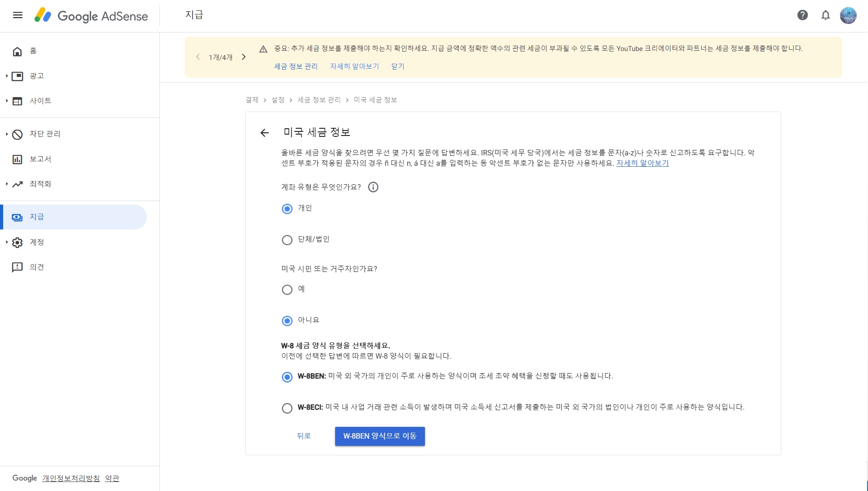Image resolution: width=868 pixels, height=491 pixels.
Task: Go to next alert with right chevron
Action: click(x=244, y=57)
